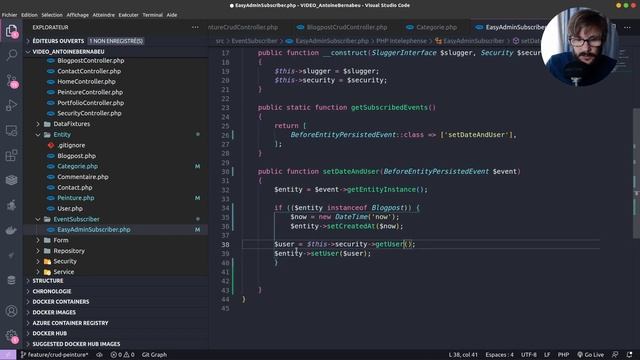The height and width of the screenshot is (360, 640).
Task: Open the Search view in activity bar
Action: 11,55
